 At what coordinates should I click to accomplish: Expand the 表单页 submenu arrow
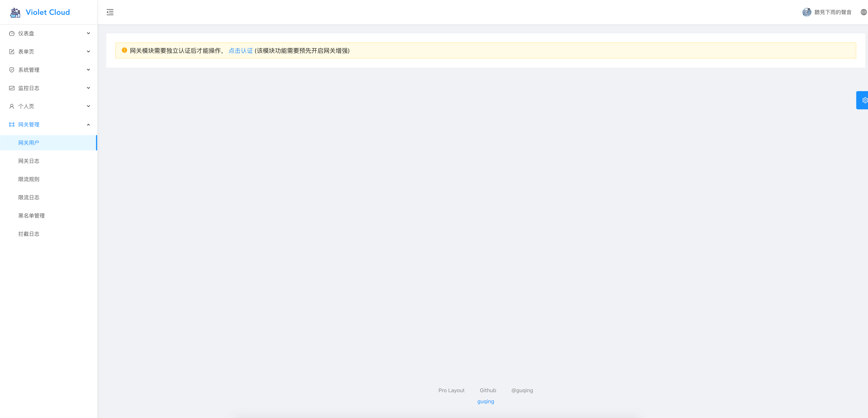point(88,52)
